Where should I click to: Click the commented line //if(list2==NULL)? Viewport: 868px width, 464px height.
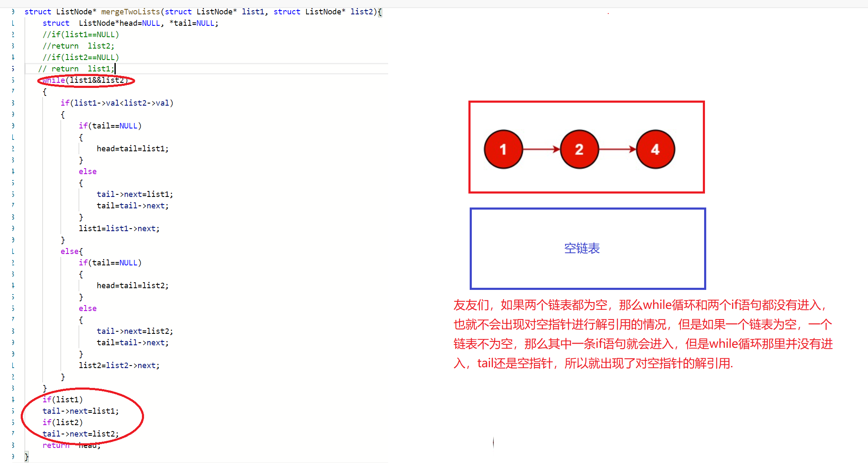pyautogui.click(x=81, y=57)
